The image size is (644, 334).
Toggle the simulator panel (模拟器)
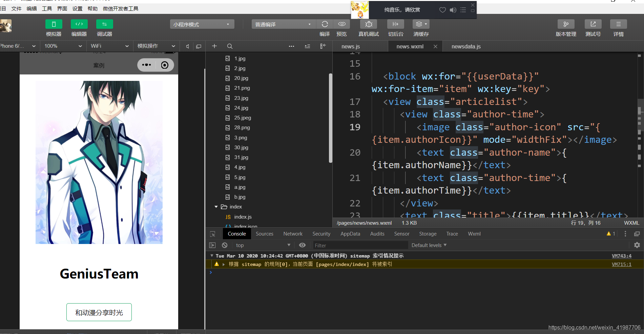[54, 24]
